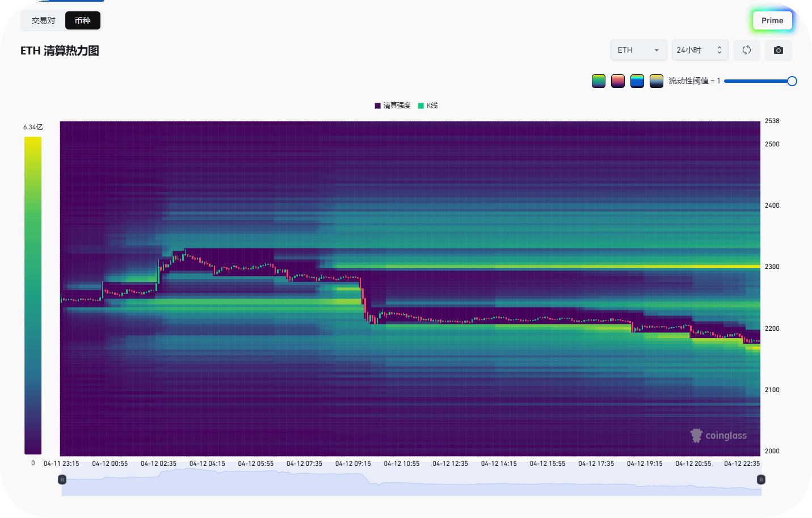The width and height of the screenshot is (812, 518).
Task: Switch to the 币种 tab
Action: 83,20
